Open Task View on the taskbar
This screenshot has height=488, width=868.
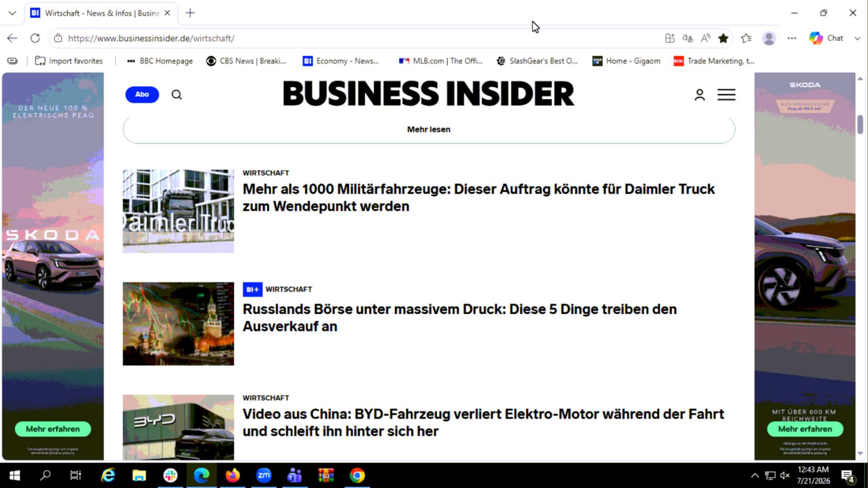pos(76,475)
